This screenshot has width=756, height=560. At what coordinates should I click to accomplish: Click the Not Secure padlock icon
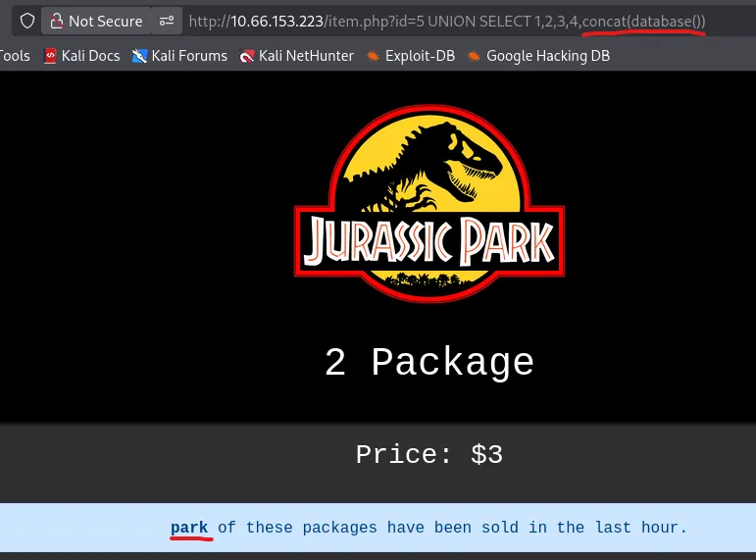point(56,21)
